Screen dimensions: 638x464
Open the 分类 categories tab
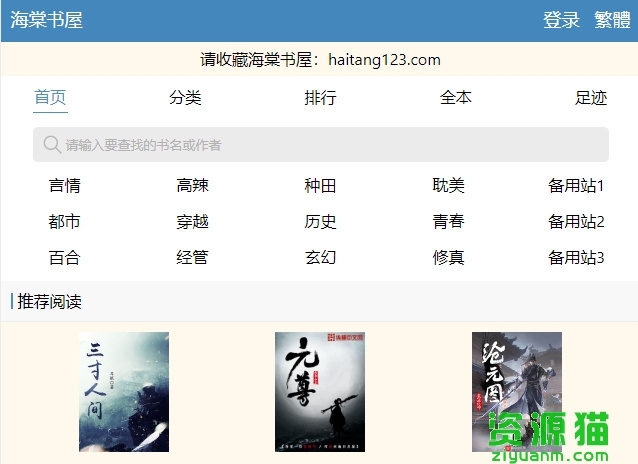tap(185, 98)
